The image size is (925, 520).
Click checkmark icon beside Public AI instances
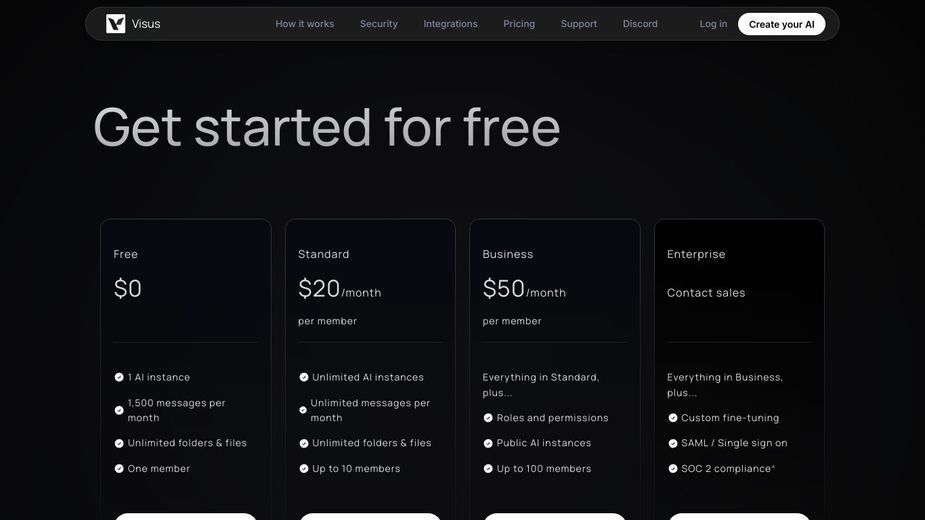(488, 443)
